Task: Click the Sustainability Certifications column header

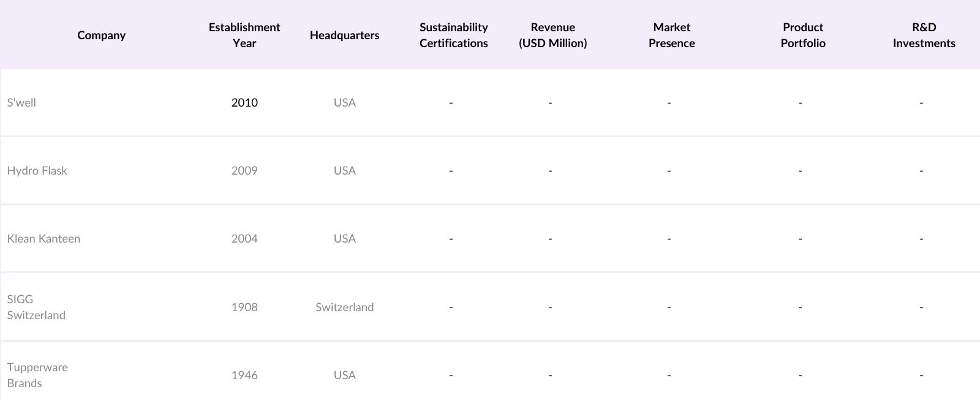Action: coord(453,35)
